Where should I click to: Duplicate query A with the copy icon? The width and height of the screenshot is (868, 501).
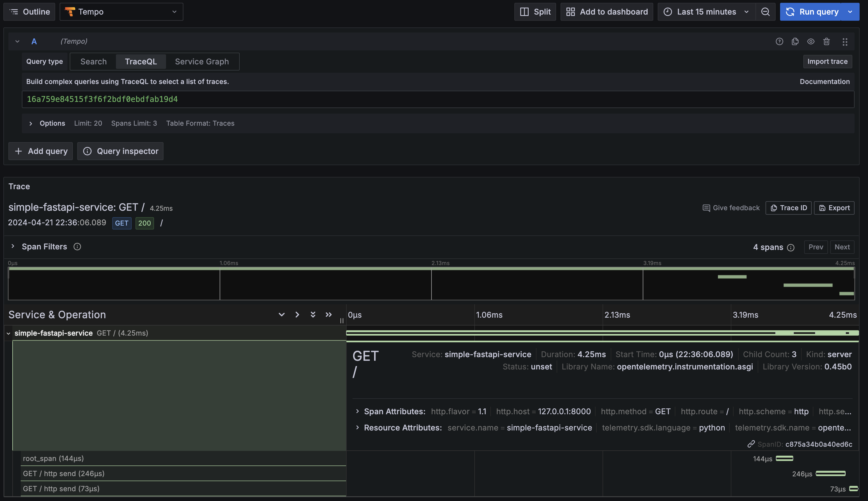(x=795, y=42)
